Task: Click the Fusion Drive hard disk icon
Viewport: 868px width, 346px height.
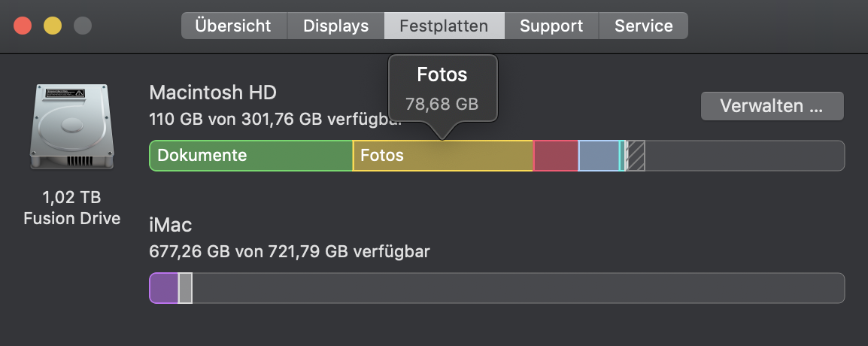Action: click(72, 126)
